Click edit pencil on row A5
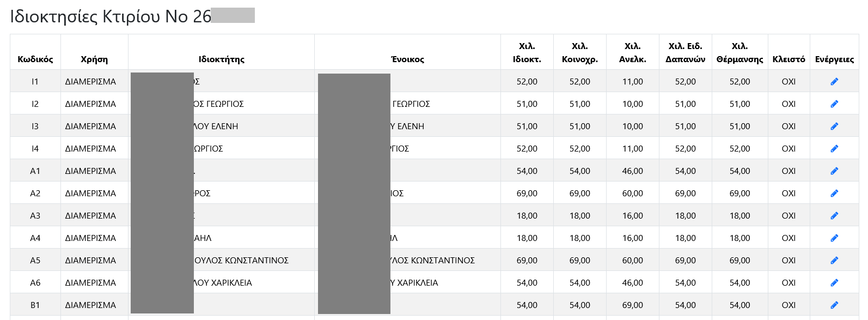 click(x=834, y=261)
